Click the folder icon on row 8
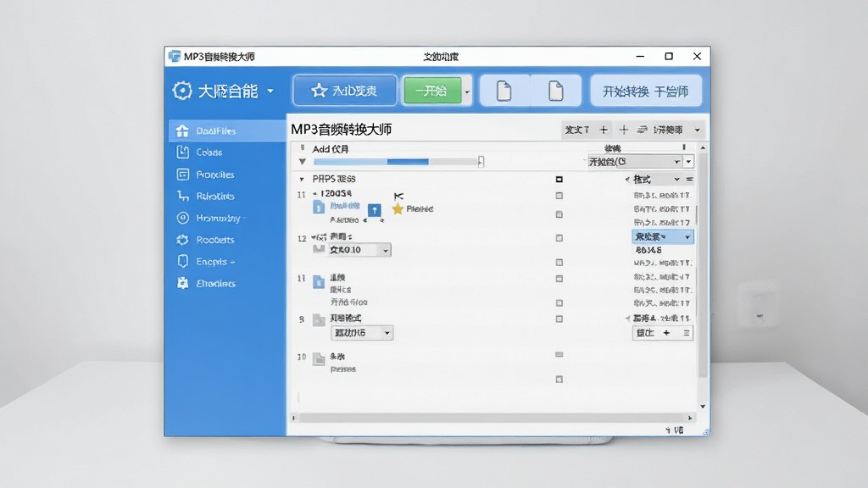Viewport: 868px width, 488px height. pyautogui.click(x=319, y=320)
